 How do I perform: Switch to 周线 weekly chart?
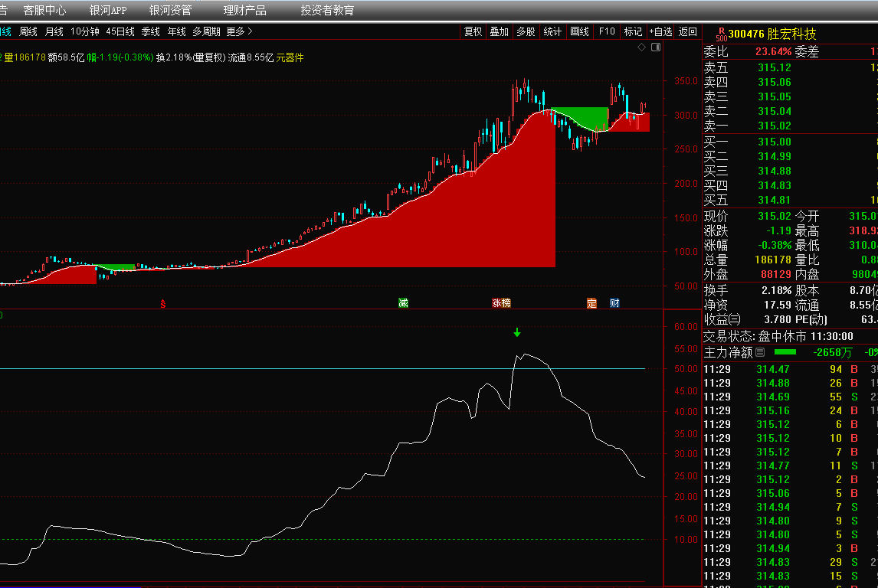click(28, 31)
